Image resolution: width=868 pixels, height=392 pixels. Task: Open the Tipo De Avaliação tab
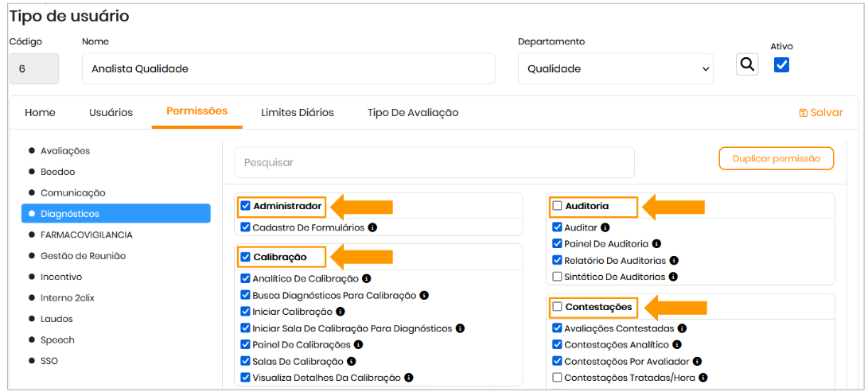coord(413,112)
